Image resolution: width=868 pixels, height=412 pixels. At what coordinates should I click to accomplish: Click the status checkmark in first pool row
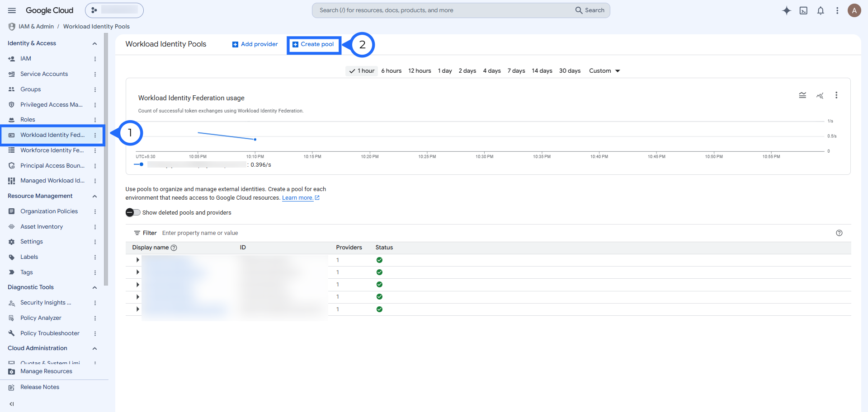(379, 260)
